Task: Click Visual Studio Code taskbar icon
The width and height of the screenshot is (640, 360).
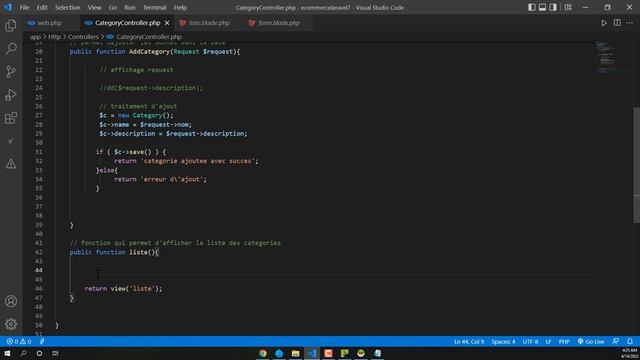Action: coord(312,353)
